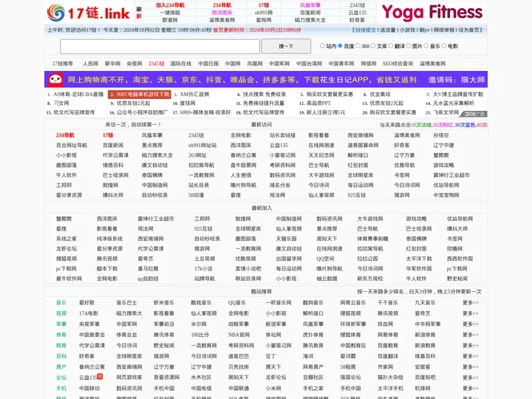Screen dimensions: 532x399
Task: Expand 更多>> in the 论坛 row
Action: click(x=470, y=378)
